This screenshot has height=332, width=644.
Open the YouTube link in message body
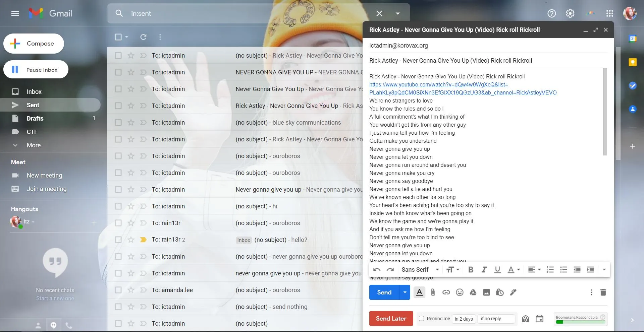438,85
